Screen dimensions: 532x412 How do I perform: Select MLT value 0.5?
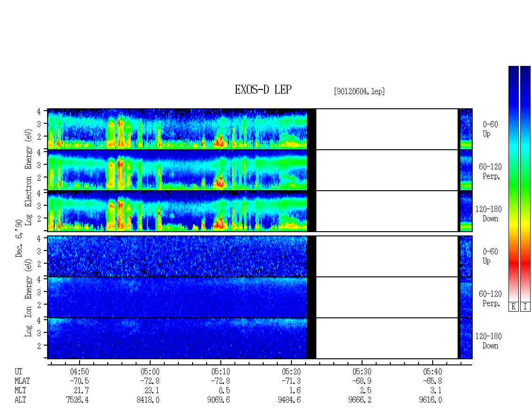click(x=224, y=390)
